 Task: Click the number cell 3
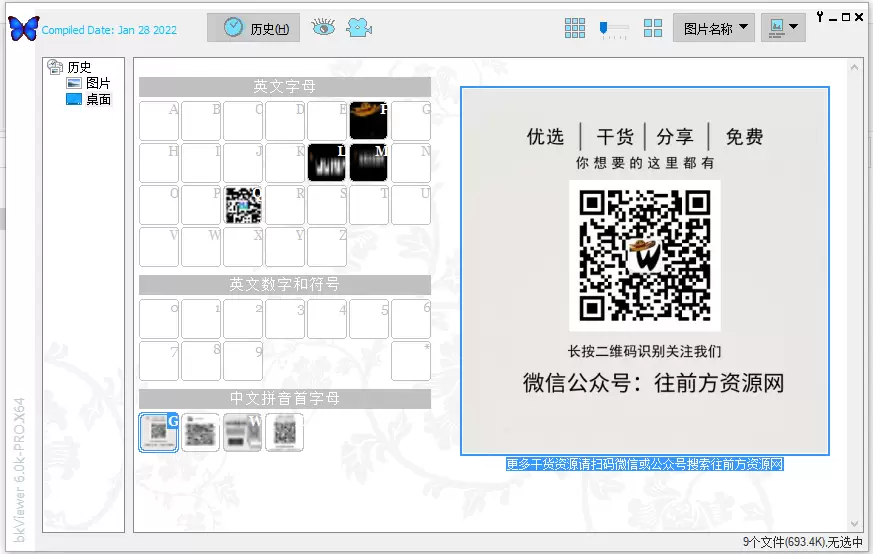285,318
